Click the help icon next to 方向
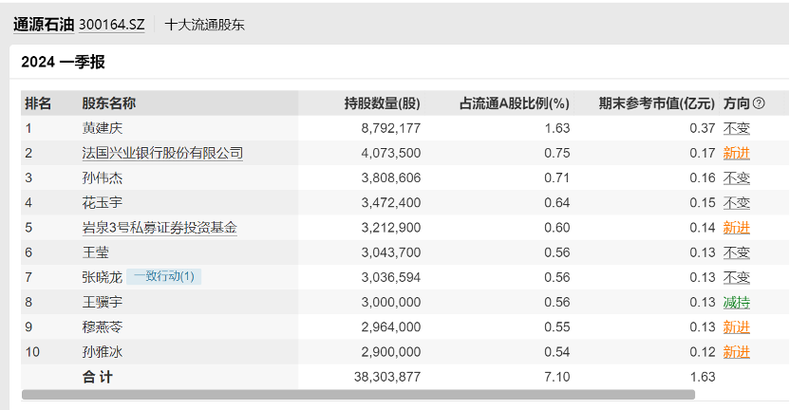 pos(758,103)
